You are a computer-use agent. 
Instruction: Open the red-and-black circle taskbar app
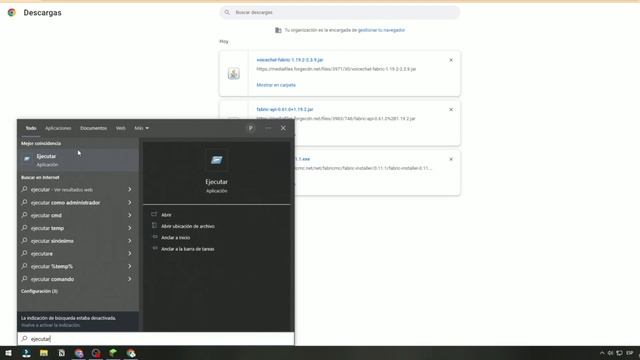[x=96, y=353]
